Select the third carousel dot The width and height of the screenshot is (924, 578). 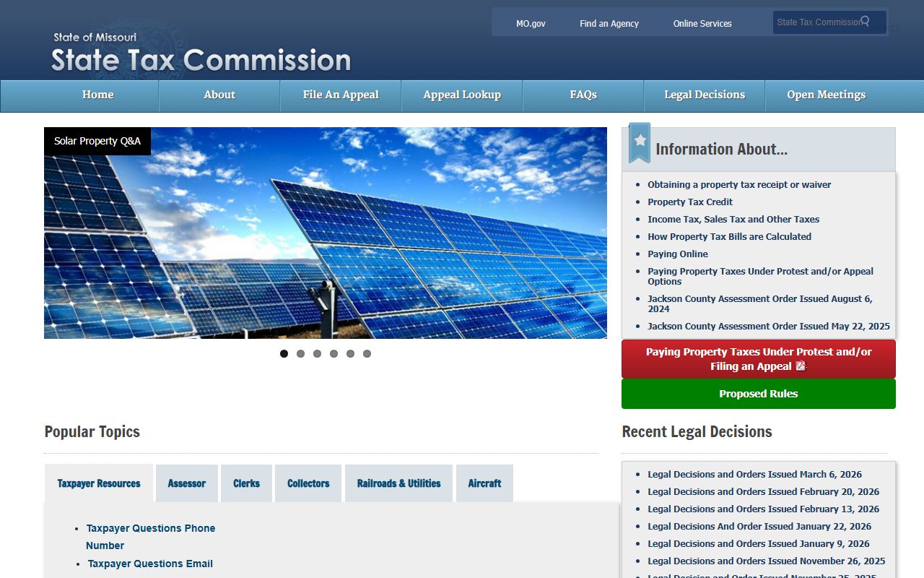317,353
